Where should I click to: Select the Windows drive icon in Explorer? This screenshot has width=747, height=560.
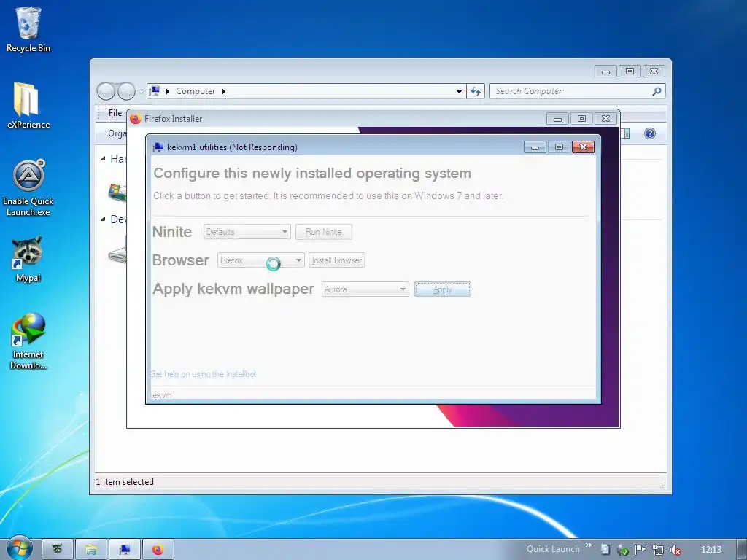(x=117, y=192)
